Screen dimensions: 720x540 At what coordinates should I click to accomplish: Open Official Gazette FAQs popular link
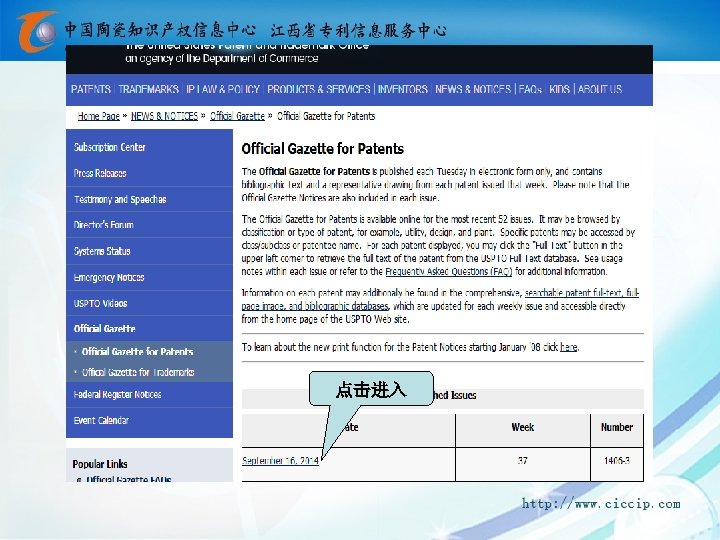click(x=129, y=479)
